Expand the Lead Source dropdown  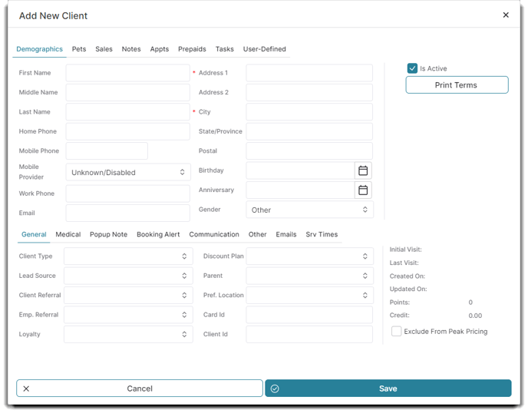128,276
